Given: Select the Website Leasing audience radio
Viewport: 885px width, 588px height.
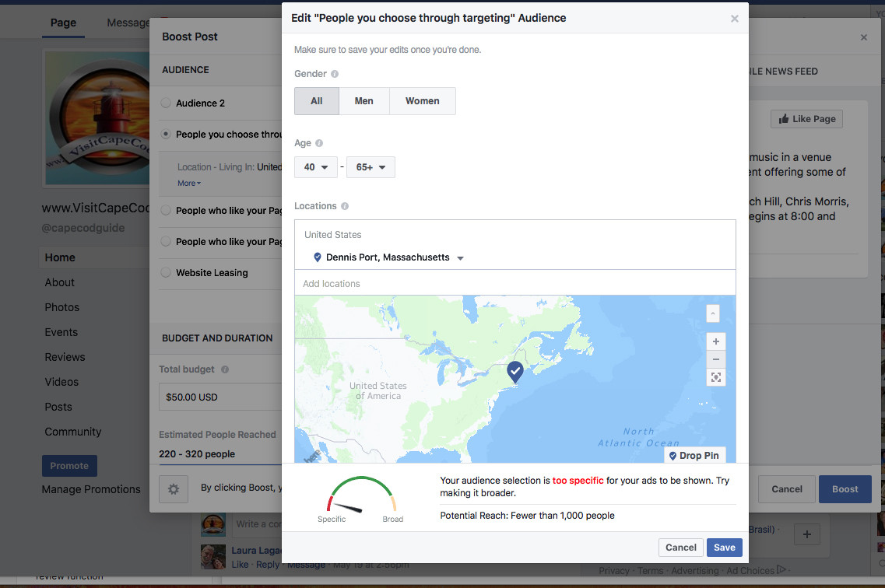Looking at the screenshot, I should tap(166, 272).
